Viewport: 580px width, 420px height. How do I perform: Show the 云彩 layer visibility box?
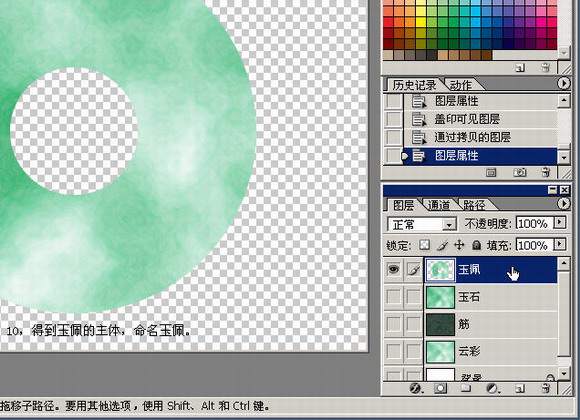[394, 351]
